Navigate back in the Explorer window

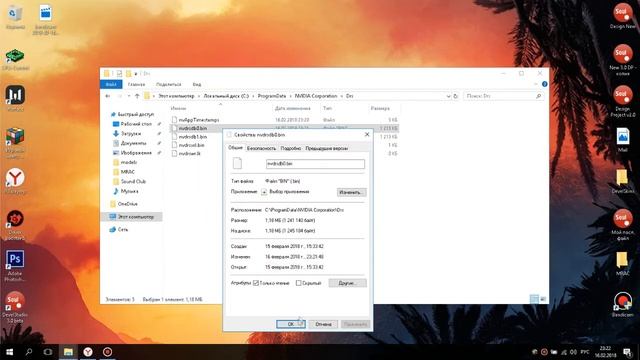108,96
